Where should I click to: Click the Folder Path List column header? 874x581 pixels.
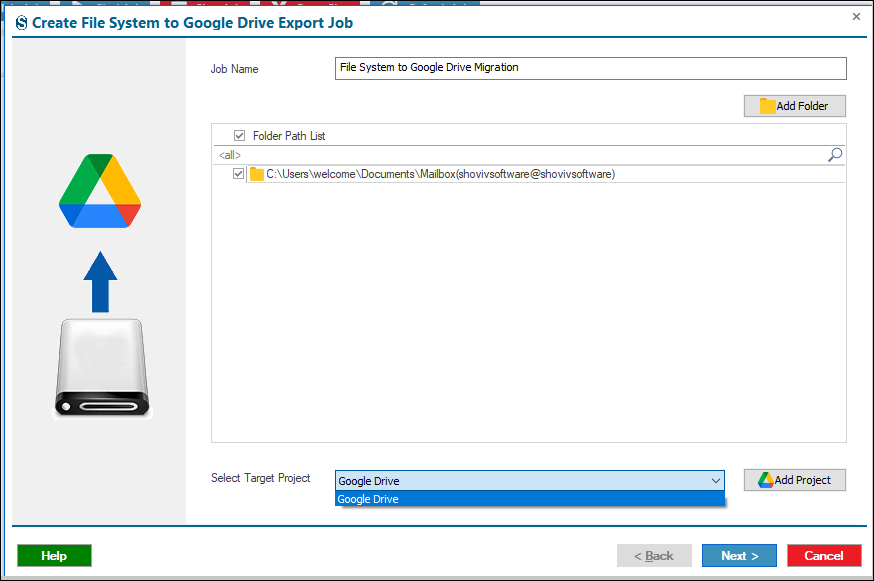point(289,135)
